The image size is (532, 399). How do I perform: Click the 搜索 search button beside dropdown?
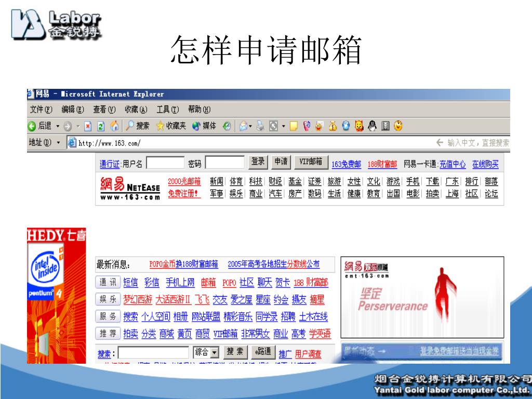click(235, 352)
